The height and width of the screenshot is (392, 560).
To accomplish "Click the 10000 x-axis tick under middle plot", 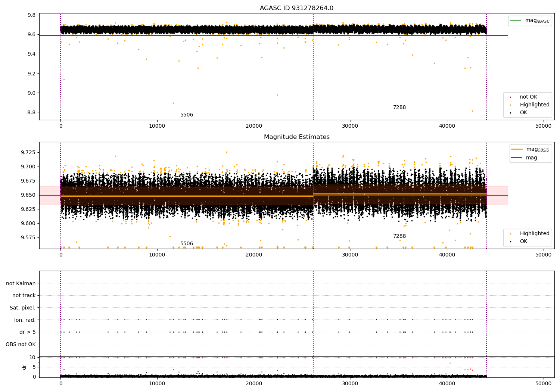I will click(x=157, y=255).
